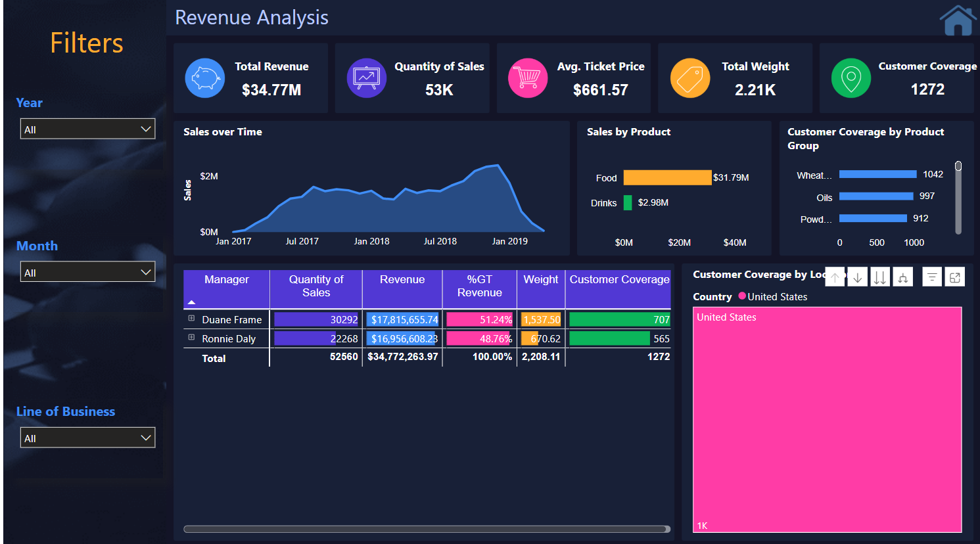Click the piggy bank icon on Total Revenue card
The height and width of the screenshot is (544, 980).
pyautogui.click(x=204, y=78)
